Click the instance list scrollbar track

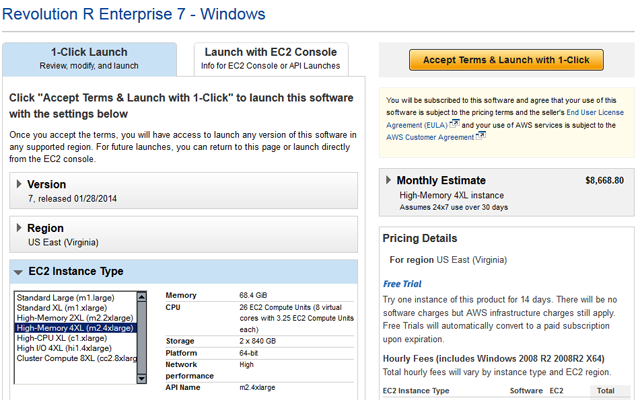point(142,338)
